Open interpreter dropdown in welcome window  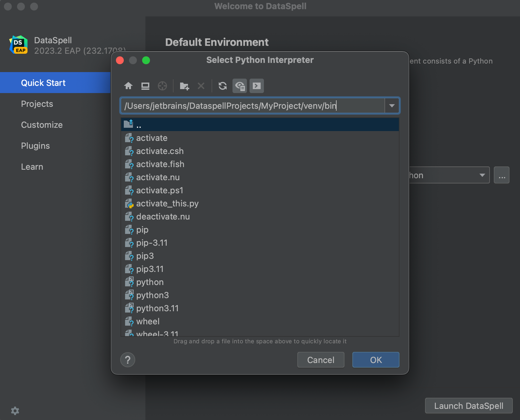(482, 175)
